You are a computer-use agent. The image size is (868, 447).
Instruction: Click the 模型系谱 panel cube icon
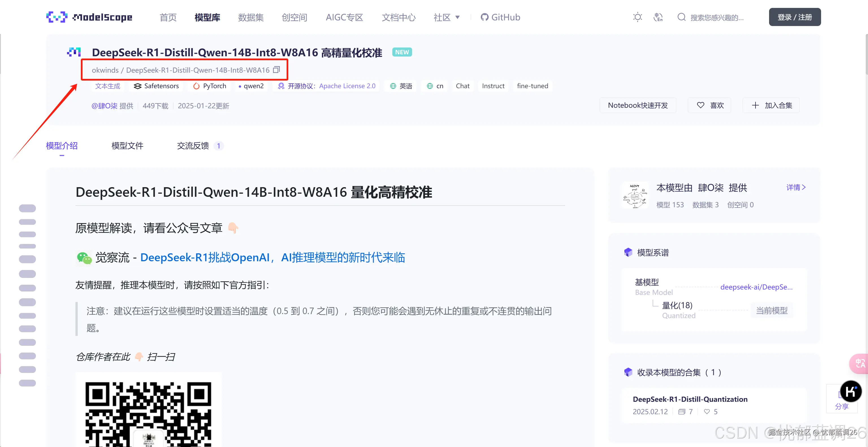pos(629,252)
